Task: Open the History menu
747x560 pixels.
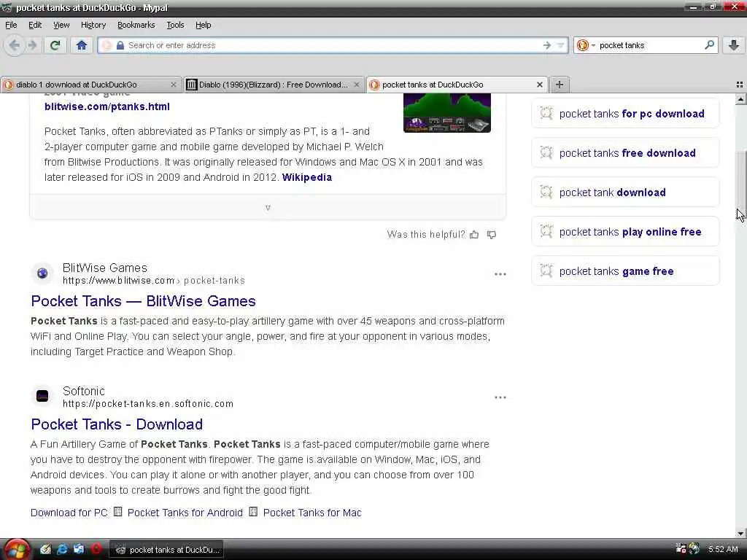Action: [x=93, y=25]
